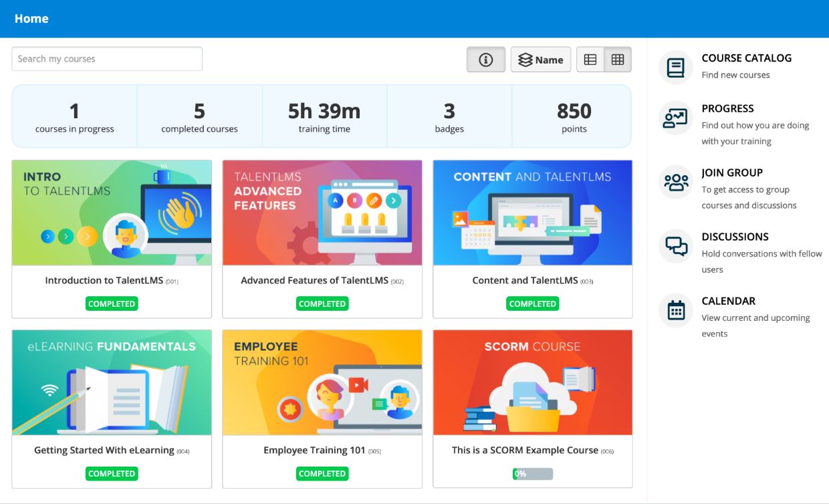Click COMPLETED badge under Introduction to TalentLMS
Screen dimensions: 829x504
coord(112,304)
